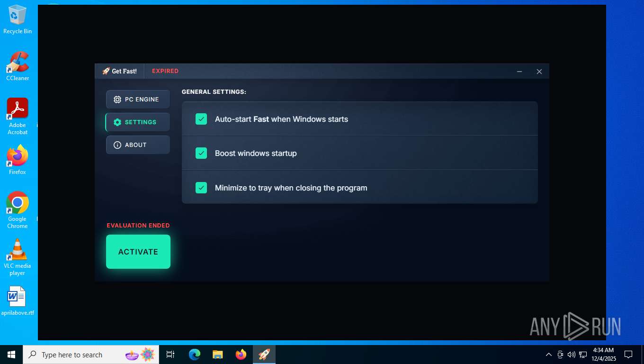Open aprilabove.rtf desktop file
This screenshot has height=364, width=644.
coord(18,301)
